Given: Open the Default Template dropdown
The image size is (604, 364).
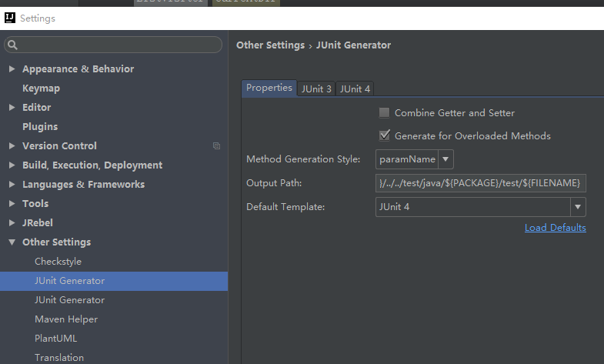Looking at the screenshot, I should [578, 207].
